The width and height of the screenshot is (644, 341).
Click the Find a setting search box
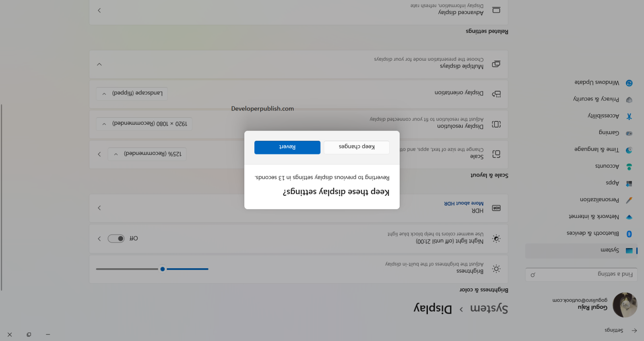(x=581, y=275)
